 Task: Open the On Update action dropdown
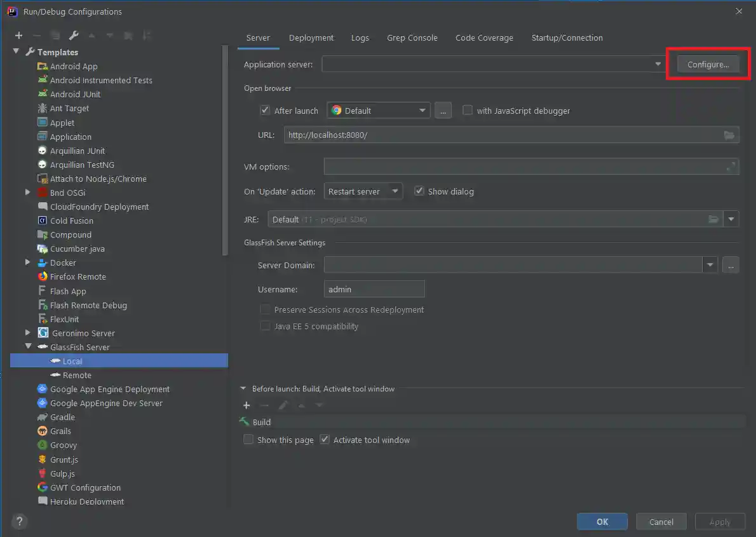396,191
